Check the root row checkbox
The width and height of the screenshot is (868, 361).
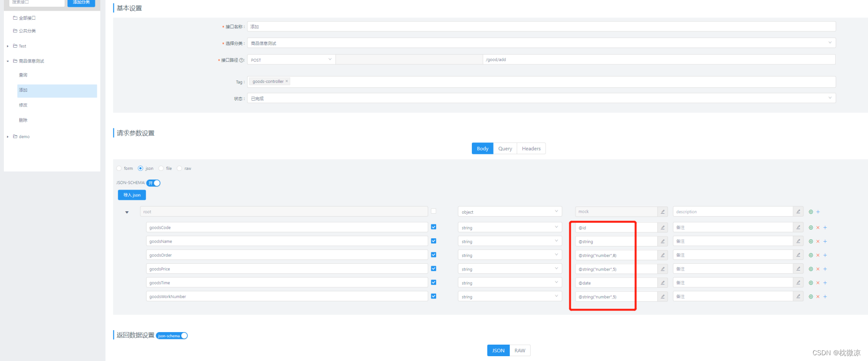pos(433,211)
